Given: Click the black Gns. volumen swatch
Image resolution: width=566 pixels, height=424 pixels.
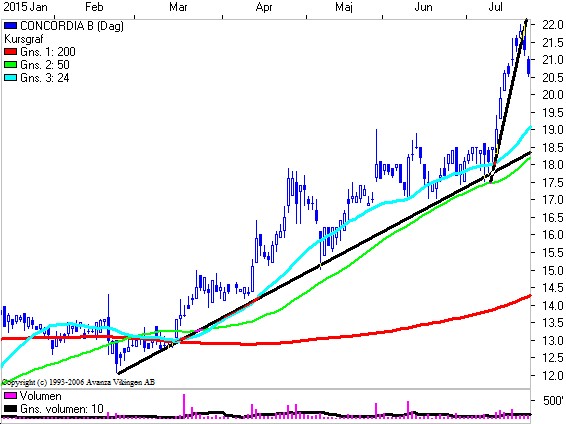Looking at the screenshot, I should 10,409.
